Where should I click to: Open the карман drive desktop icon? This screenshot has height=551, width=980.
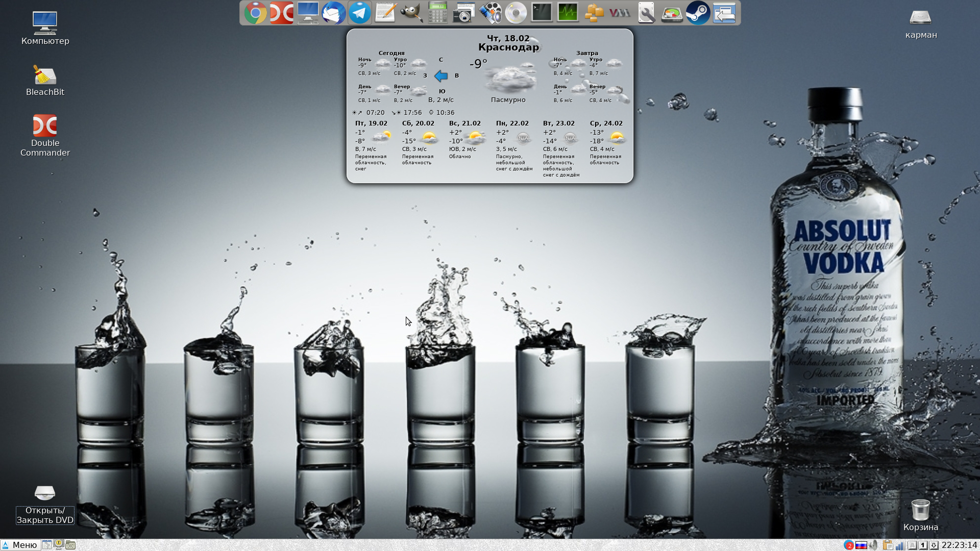point(921,24)
